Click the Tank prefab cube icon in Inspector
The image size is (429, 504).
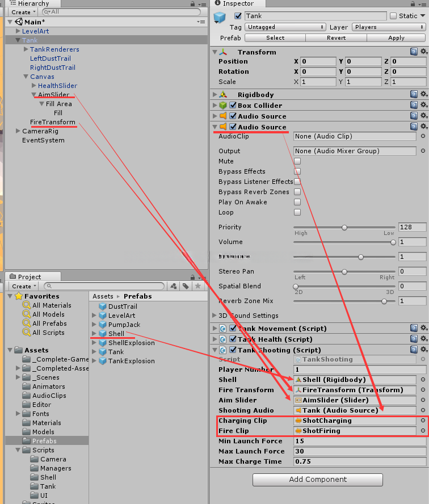point(220,17)
